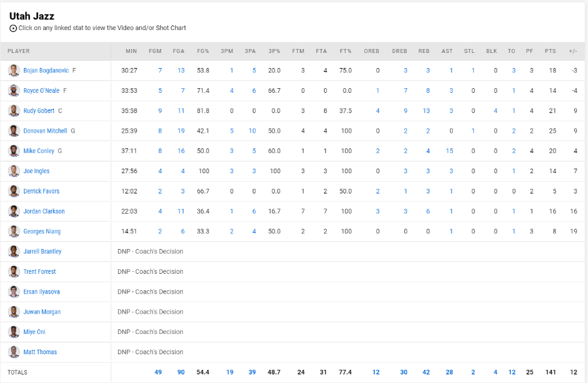Click the PLAYER column header
This screenshot has height=383, width=588.
tap(18, 51)
